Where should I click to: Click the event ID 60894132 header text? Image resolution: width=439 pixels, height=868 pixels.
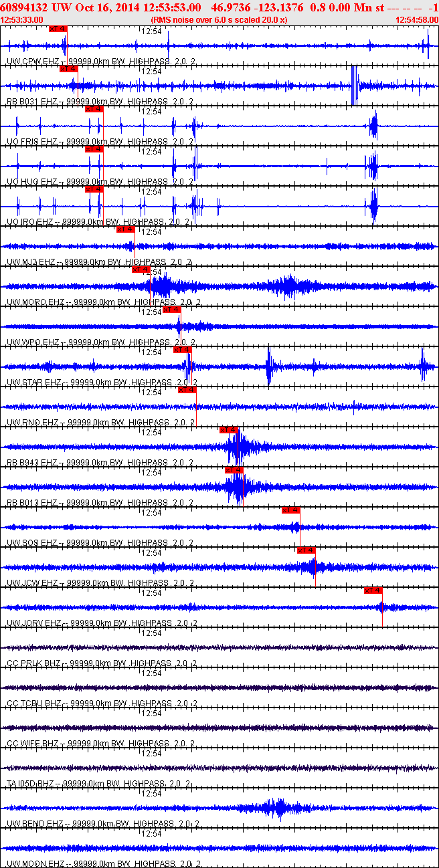click(24, 7)
